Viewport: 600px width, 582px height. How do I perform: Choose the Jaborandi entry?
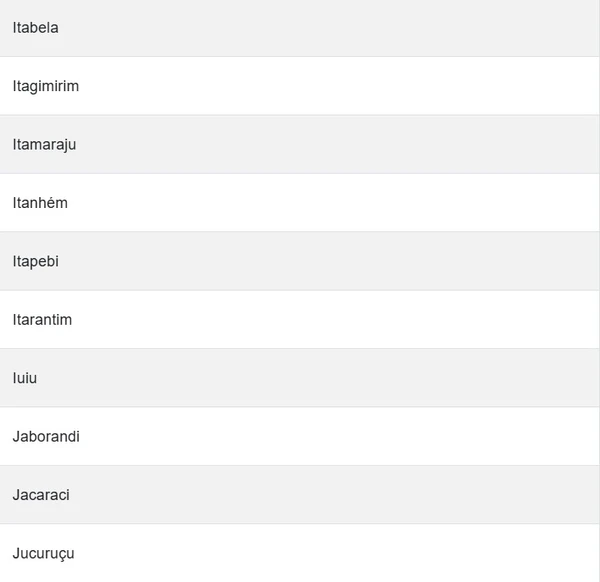300,436
